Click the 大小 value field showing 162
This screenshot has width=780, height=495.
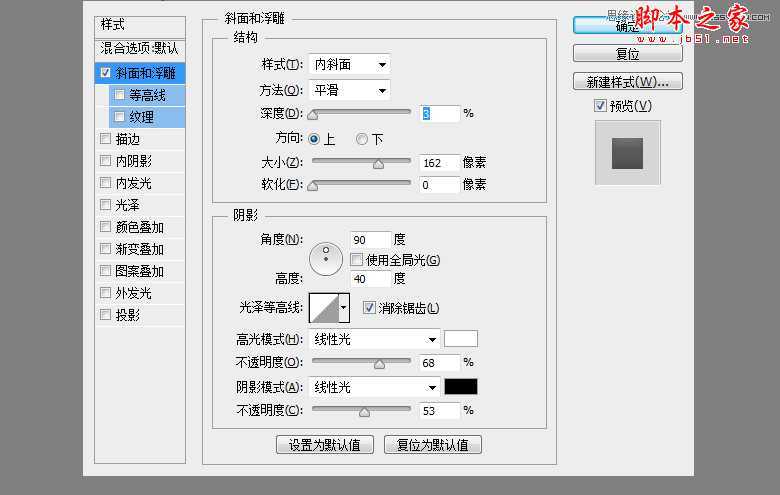pos(439,162)
